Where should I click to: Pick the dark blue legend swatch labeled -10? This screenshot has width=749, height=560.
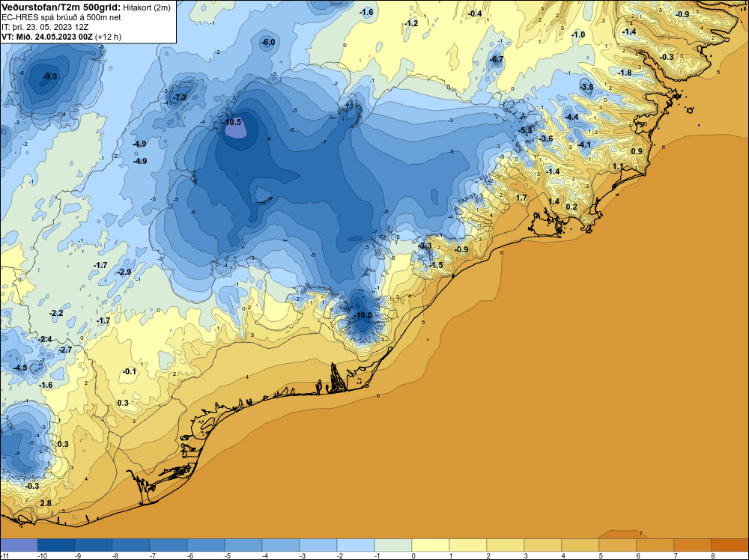pos(56,545)
